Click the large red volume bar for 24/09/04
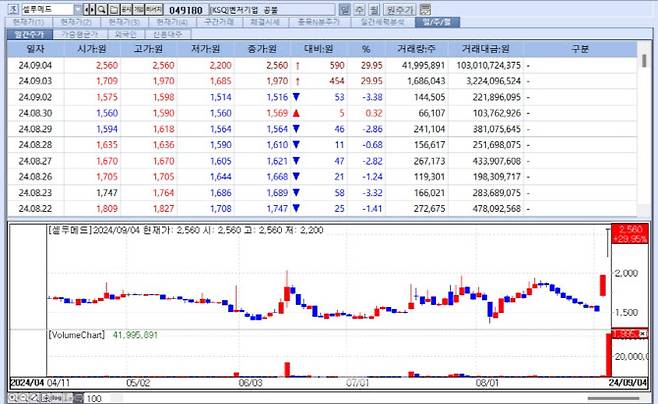This screenshot has width=658, height=404. (x=608, y=354)
